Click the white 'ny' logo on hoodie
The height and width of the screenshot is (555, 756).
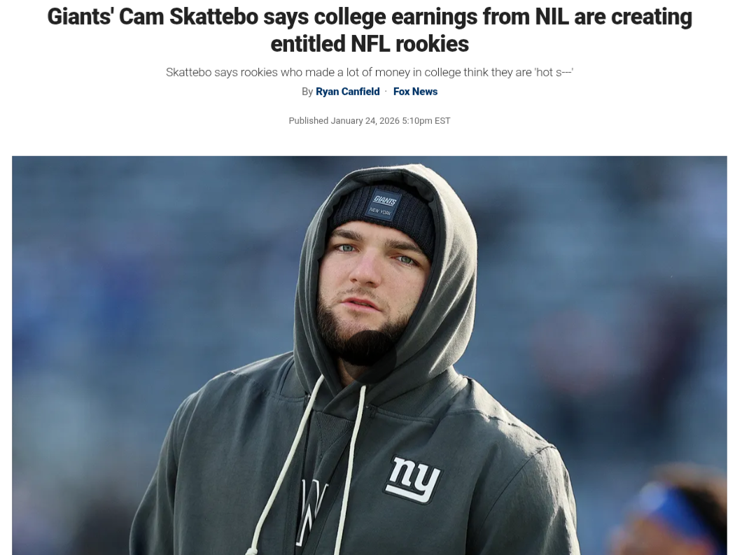point(413,479)
